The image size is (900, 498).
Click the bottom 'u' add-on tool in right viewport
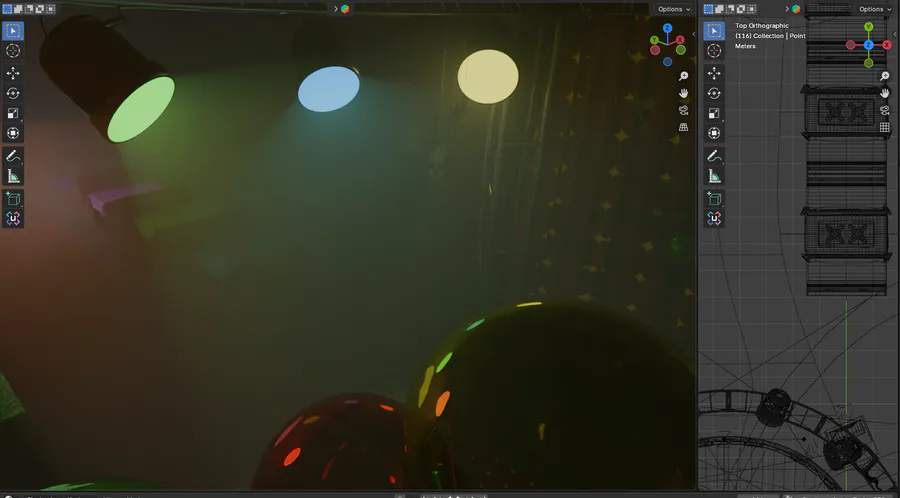[x=714, y=218]
